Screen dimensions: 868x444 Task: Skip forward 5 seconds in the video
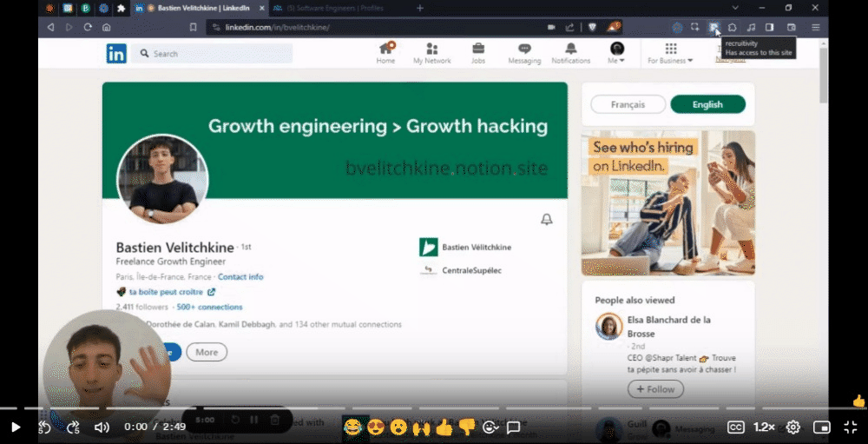tap(73, 427)
